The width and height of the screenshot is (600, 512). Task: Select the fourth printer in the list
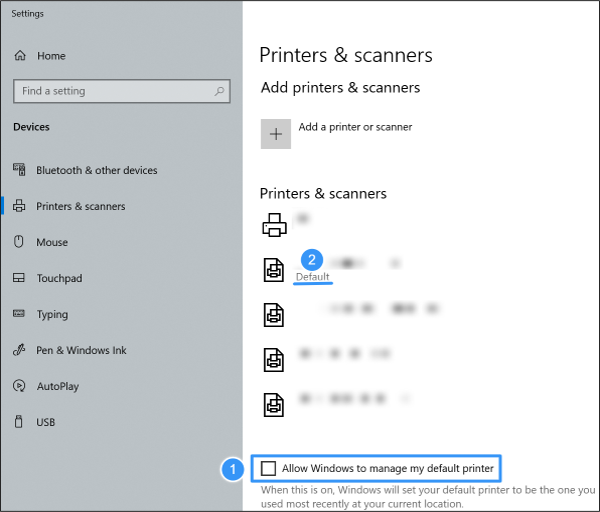click(274, 358)
